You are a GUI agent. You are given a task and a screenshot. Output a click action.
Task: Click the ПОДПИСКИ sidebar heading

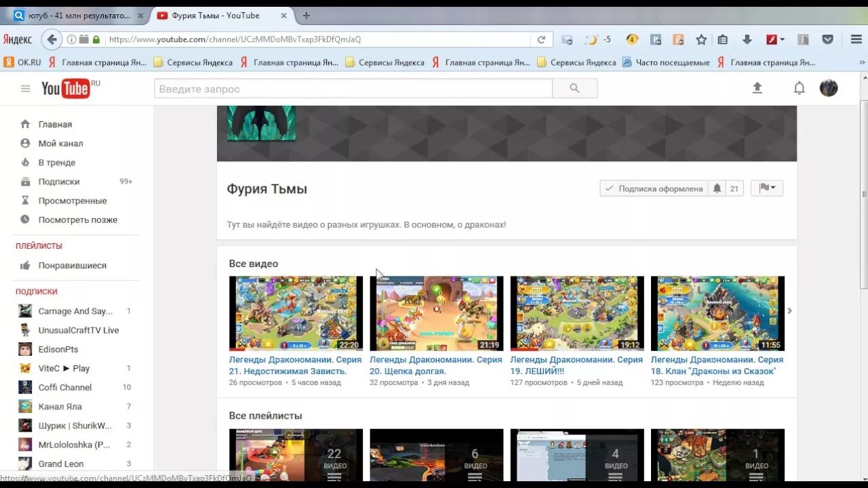coord(37,291)
